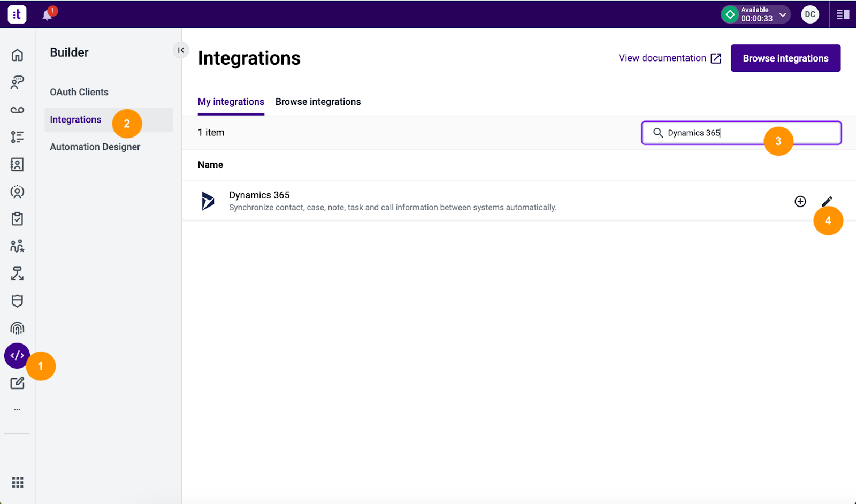Toggle the right side panel icon
The height and width of the screenshot is (504, 856).
843,14
